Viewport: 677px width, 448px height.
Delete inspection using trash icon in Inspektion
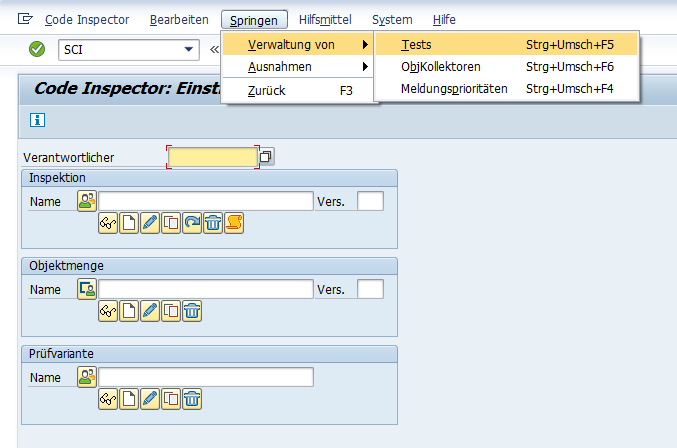(x=213, y=223)
